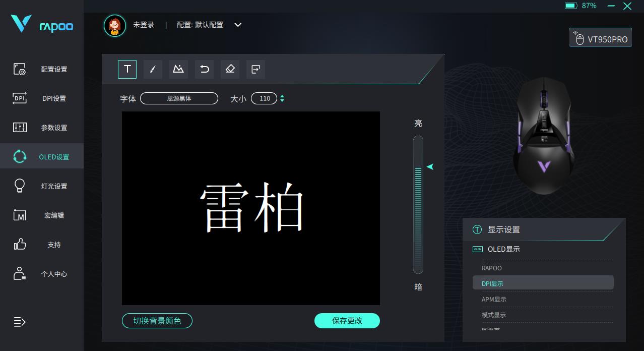Click the brightness level arrow marker
Screen dimensions: 644x351
click(430, 166)
